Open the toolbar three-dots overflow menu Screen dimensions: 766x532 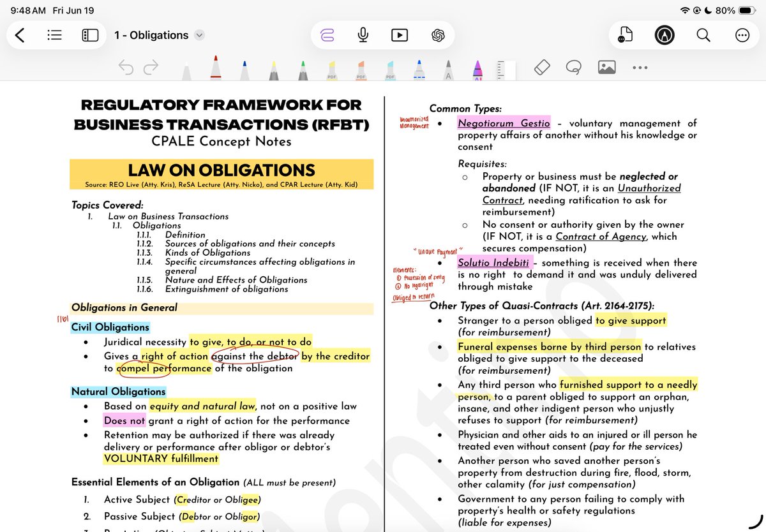[640, 68]
